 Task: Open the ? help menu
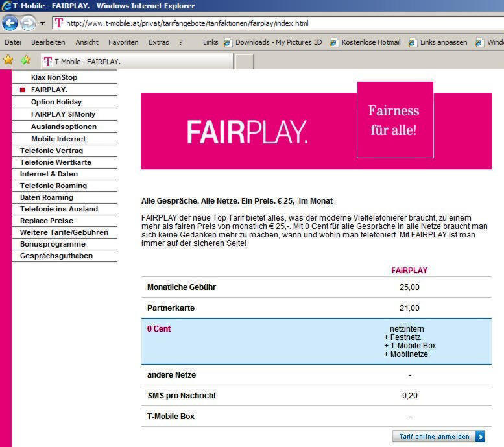181,42
